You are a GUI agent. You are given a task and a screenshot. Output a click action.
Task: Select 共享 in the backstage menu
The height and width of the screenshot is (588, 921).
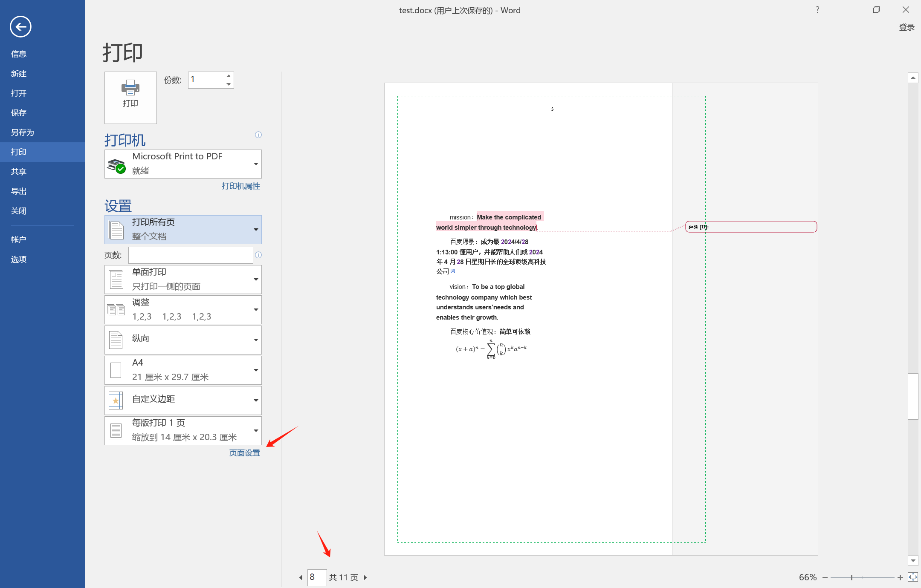coord(43,172)
